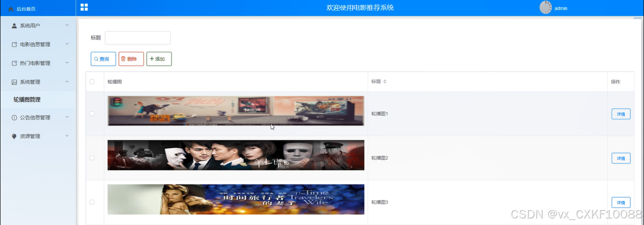Toggle the grid menu icon in header
The width and height of the screenshot is (644, 225).
pos(84,7)
